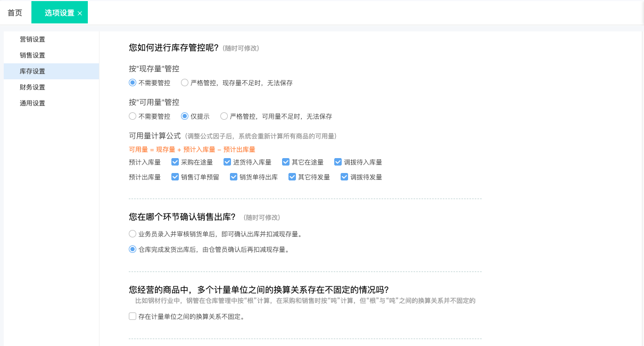Select 不需要管控 under 可用量 control

click(x=133, y=116)
